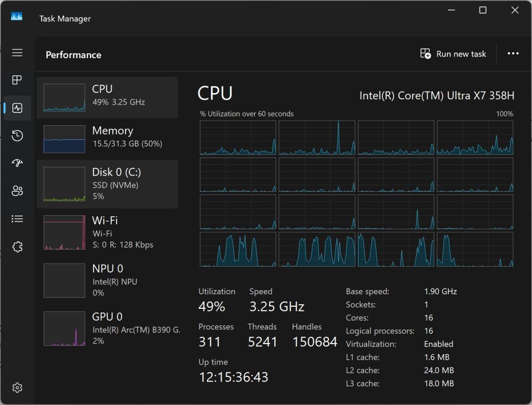
Task: Click the Task Manager window title
Action: pyautogui.click(x=65, y=19)
